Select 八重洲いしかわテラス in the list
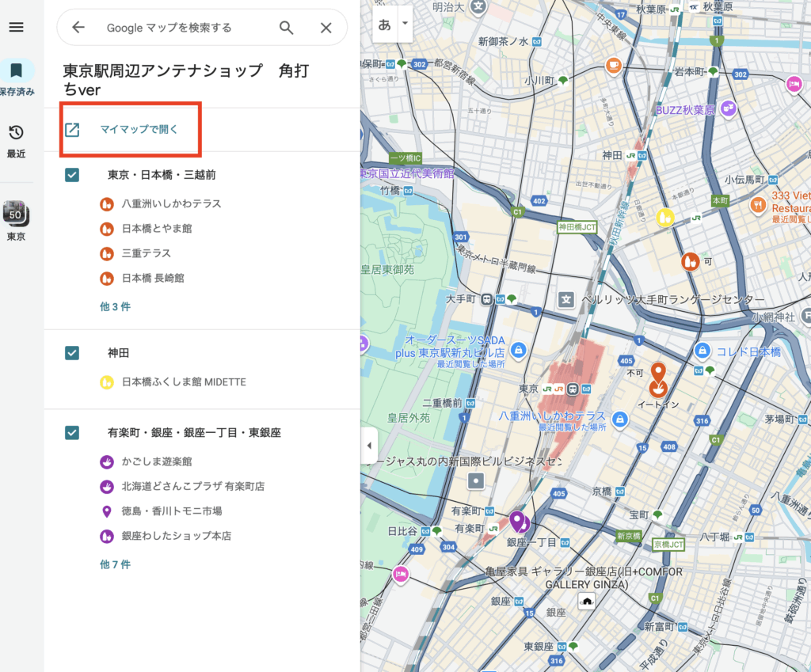 (x=171, y=204)
